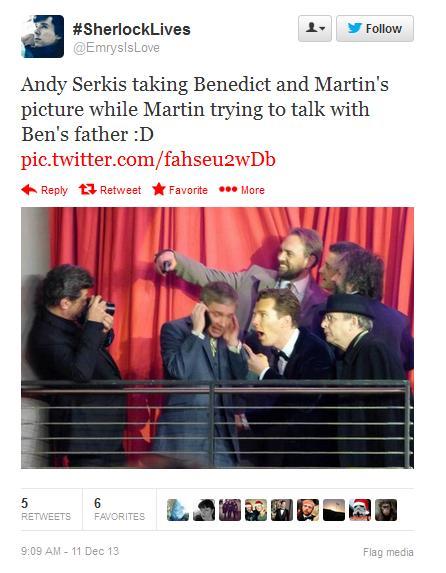The image size is (446, 573).
Task: Click the Favorite star icon
Action: [159, 189]
